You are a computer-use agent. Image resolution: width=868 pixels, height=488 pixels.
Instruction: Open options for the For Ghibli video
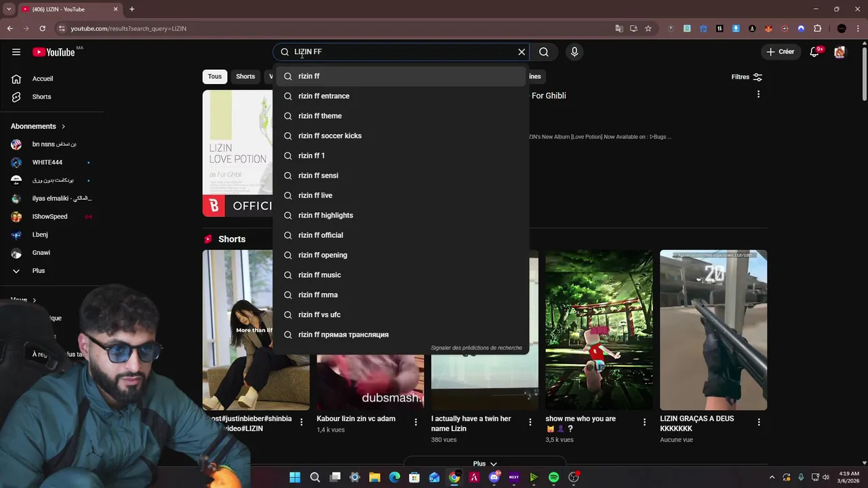point(758,94)
